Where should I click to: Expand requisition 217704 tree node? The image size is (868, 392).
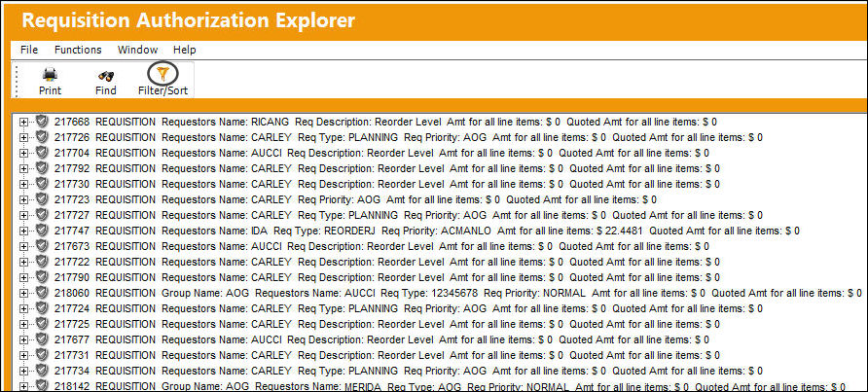pos(23,153)
